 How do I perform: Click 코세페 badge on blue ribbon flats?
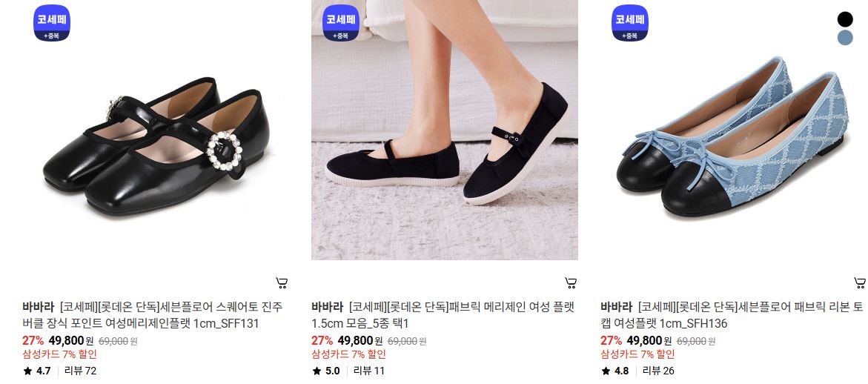pyautogui.click(x=629, y=23)
